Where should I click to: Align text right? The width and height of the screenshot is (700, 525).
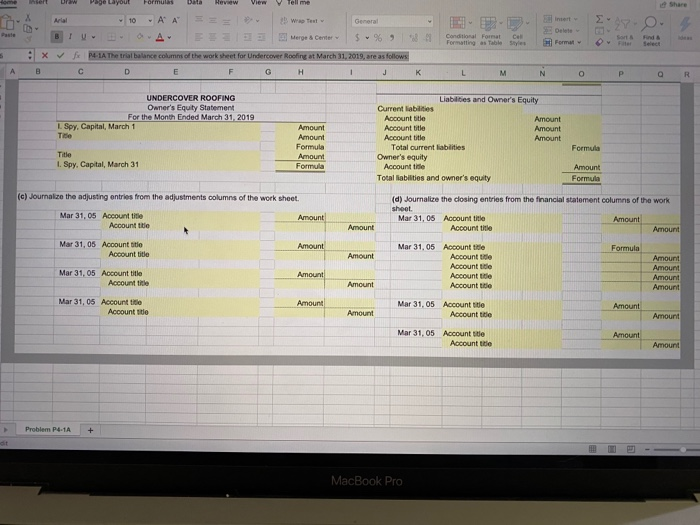[x=227, y=37]
